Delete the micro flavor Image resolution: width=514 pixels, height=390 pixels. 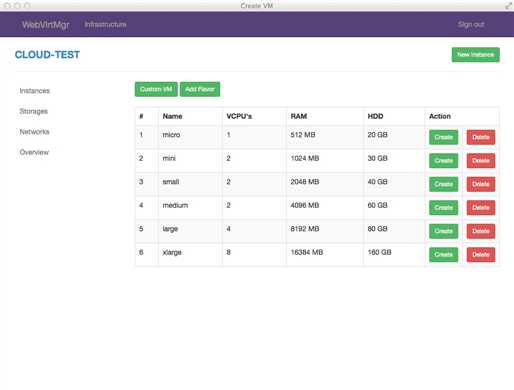(x=481, y=137)
